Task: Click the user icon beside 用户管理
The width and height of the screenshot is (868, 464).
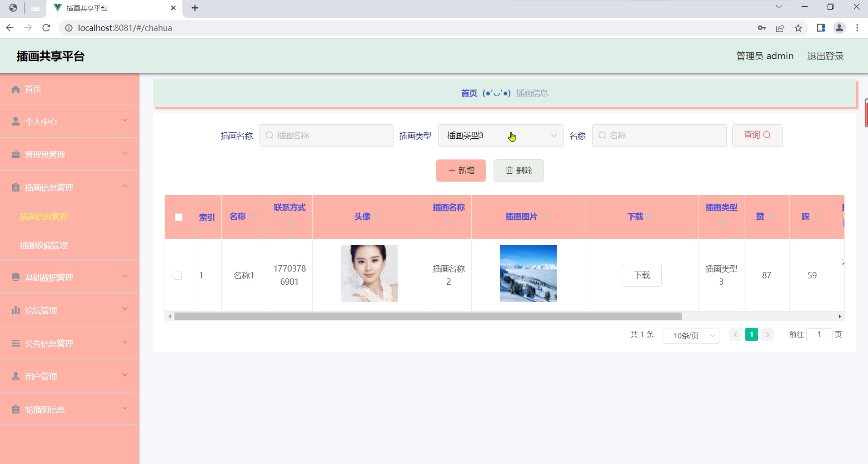Action: 15,376
